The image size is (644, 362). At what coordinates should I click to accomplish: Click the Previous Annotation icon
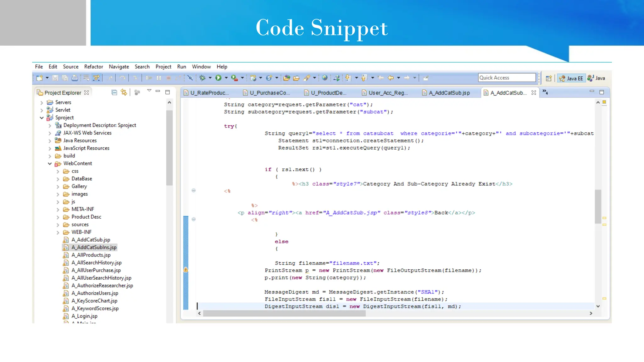tap(364, 78)
